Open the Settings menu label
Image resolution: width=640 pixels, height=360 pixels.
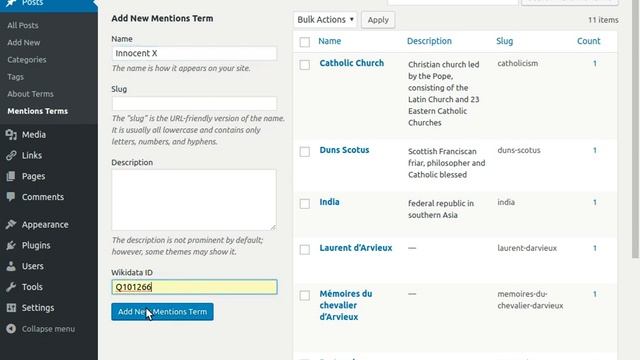[38, 308]
